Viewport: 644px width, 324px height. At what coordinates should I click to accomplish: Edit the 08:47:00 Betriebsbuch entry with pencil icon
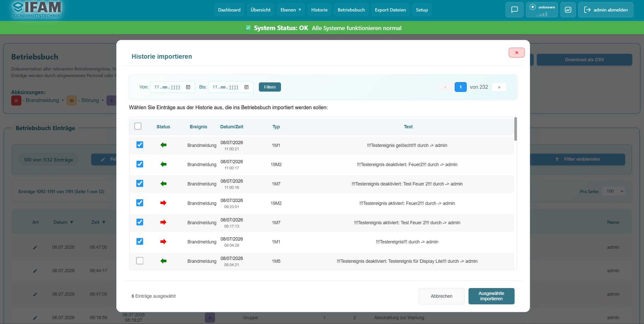click(35, 247)
